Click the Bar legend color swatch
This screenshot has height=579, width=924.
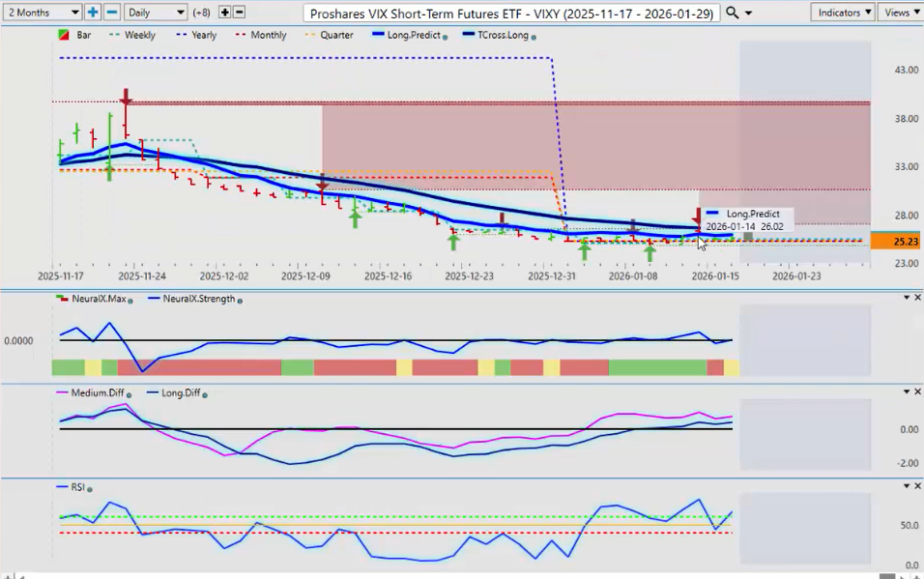[x=64, y=35]
